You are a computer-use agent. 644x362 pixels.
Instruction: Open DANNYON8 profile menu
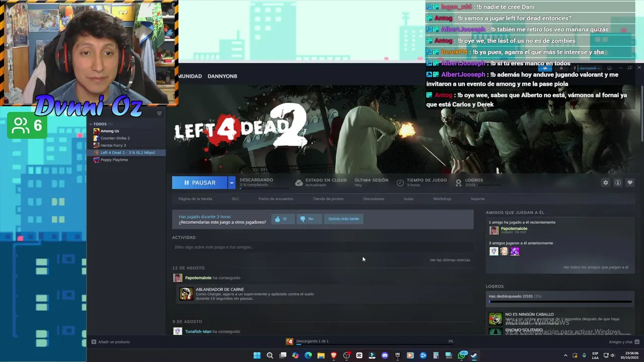point(222,76)
